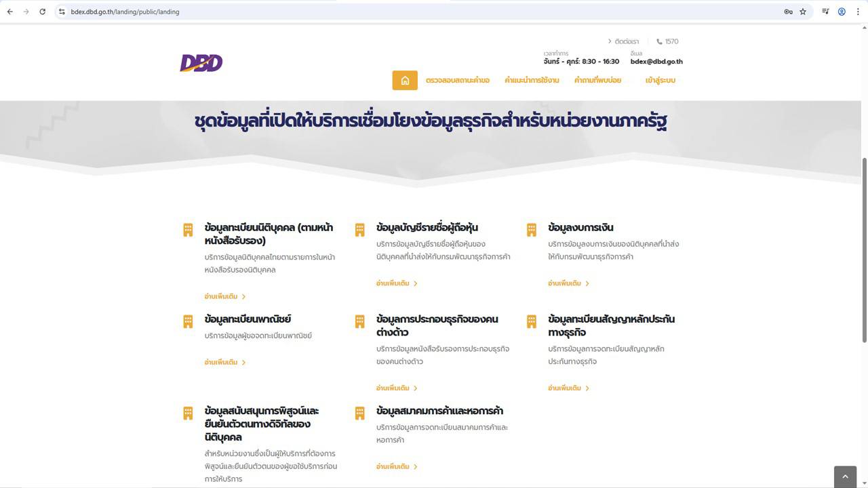
Task: Click the ติดต่อเรา contact link
Action: pos(626,41)
